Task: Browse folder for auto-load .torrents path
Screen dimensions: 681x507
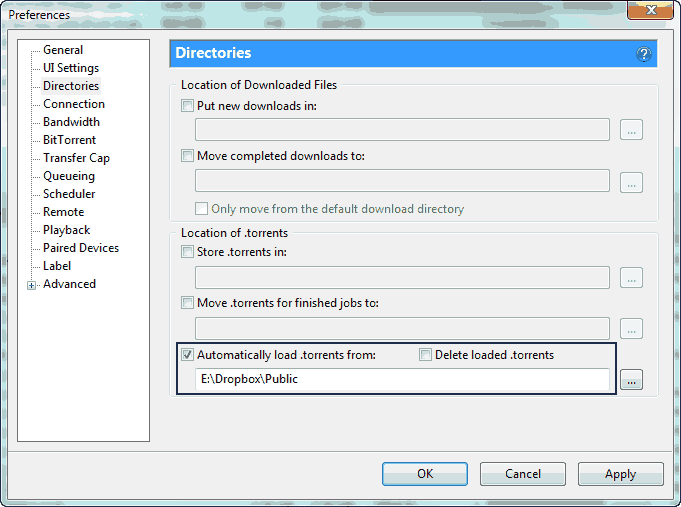Action: pos(631,380)
